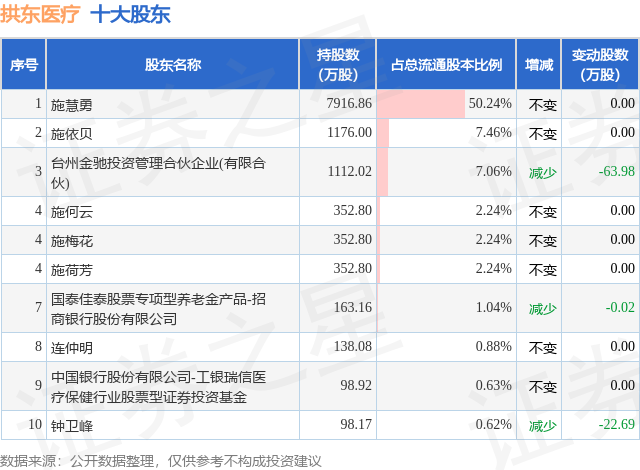This screenshot has width=640, height=470.
Task: Select shareholder name 施荷芳
Action: pyautogui.click(x=71, y=270)
